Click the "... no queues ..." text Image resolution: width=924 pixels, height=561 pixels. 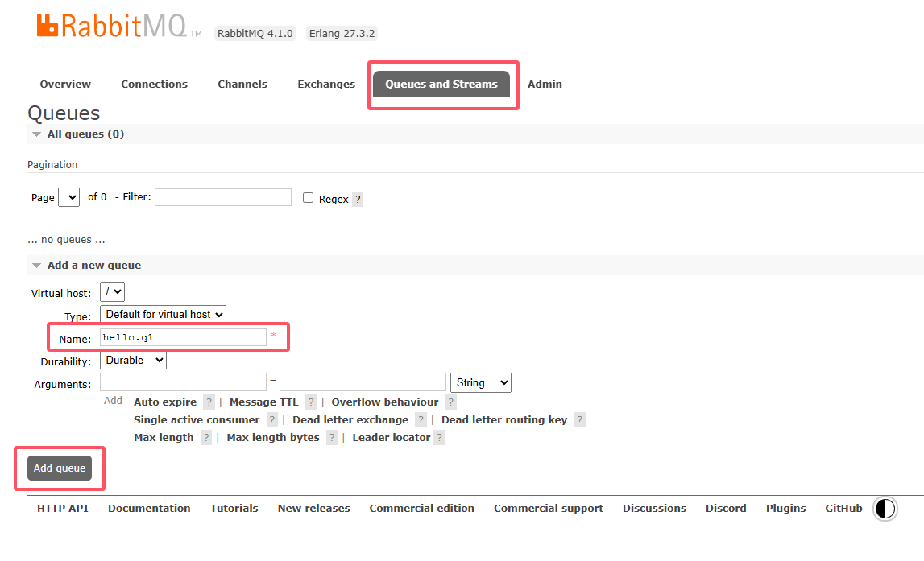click(67, 240)
